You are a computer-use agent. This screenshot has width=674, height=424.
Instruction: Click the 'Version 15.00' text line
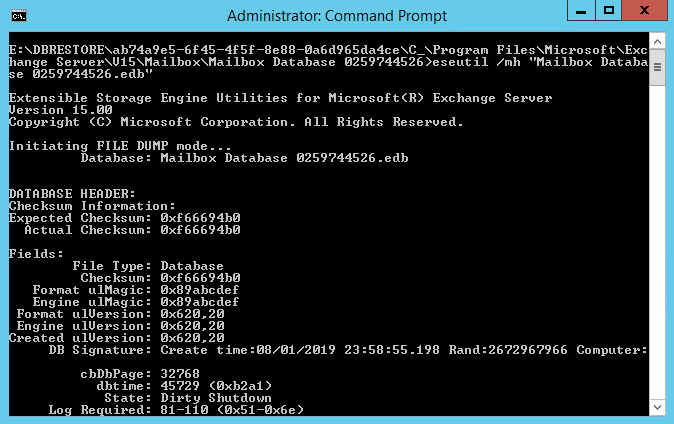tap(61, 110)
